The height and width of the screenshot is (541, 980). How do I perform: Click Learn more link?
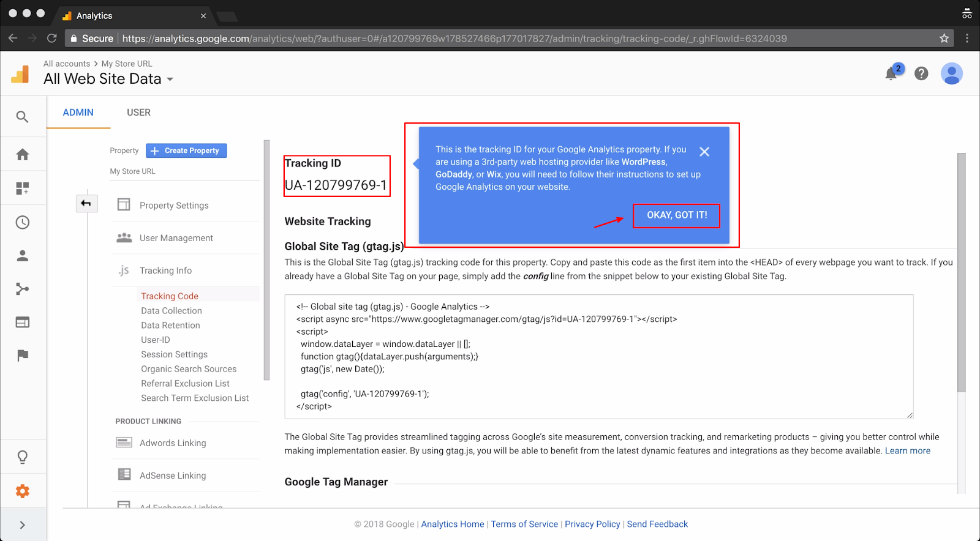pos(907,451)
